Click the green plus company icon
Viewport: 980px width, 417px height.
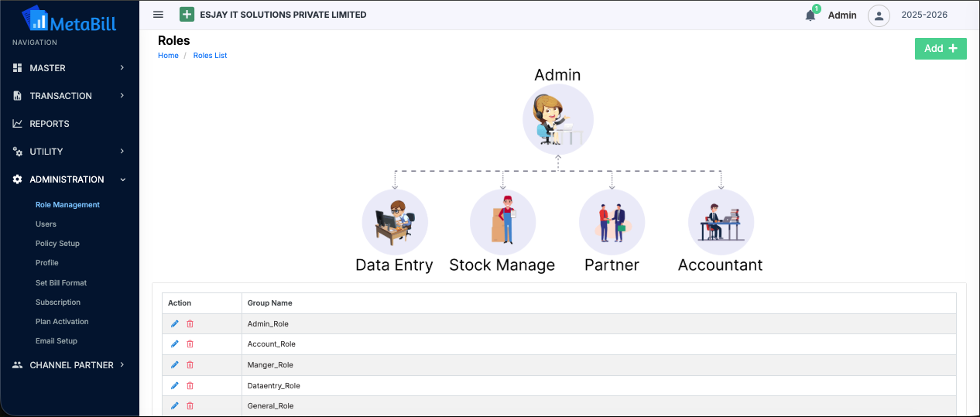tap(187, 15)
